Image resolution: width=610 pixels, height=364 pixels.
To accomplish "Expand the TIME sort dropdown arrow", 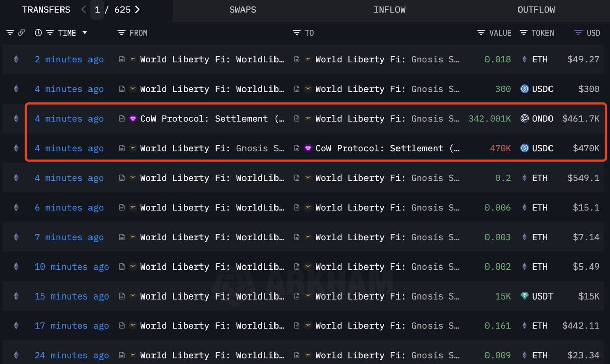I will (x=84, y=33).
